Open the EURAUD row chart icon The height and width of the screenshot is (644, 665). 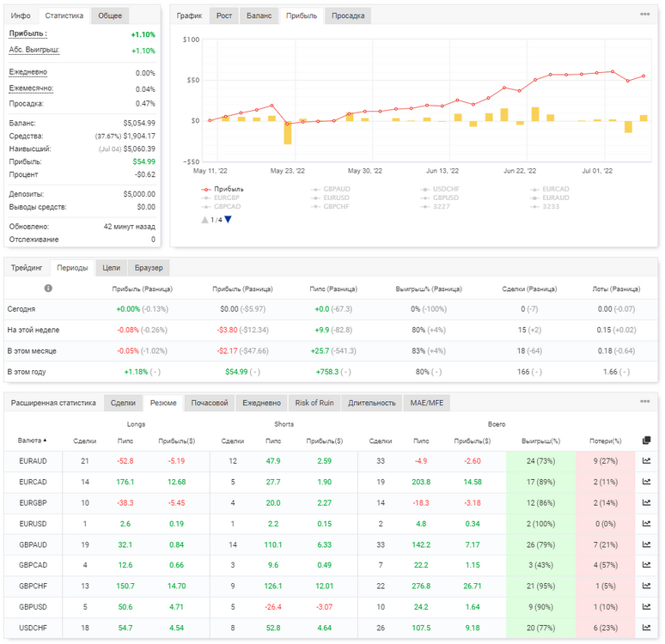tap(646, 461)
